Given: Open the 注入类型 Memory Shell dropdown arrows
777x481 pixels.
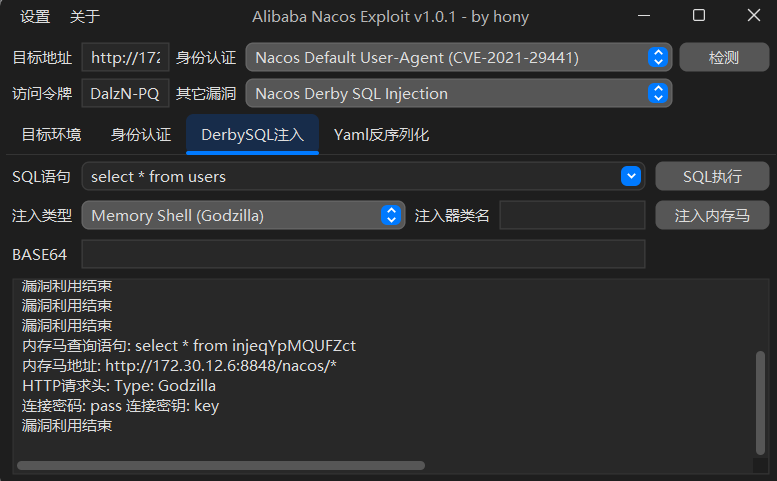Looking at the screenshot, I should pyautogui.click(x=391, y=215).
